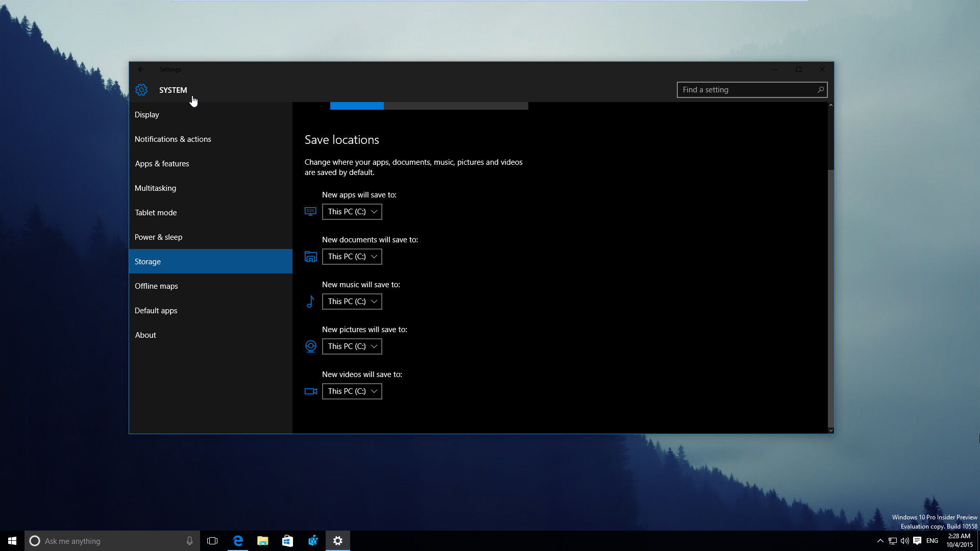Expand the New music save location dropdown
This screenshot has width=980, height=551.
(352, 302)
